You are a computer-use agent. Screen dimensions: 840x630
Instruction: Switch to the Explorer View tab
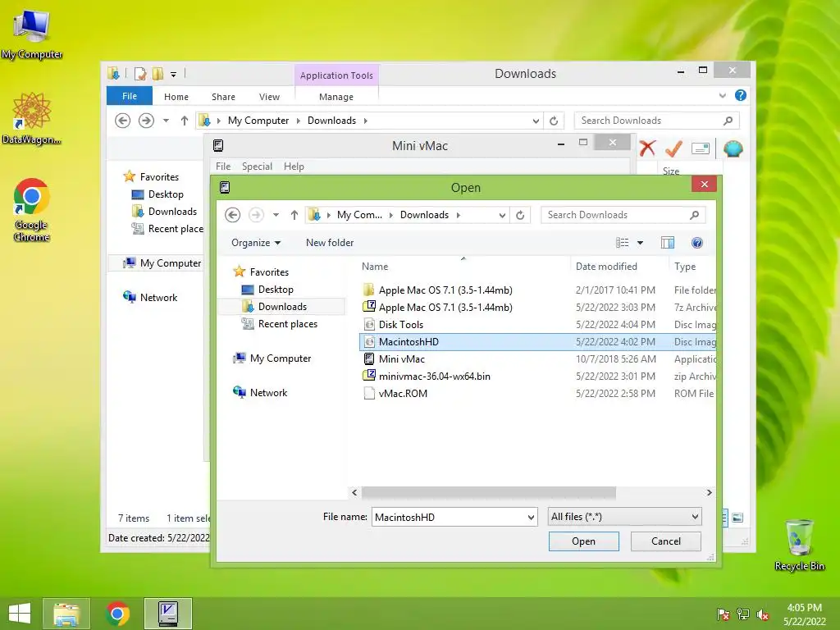269,97
